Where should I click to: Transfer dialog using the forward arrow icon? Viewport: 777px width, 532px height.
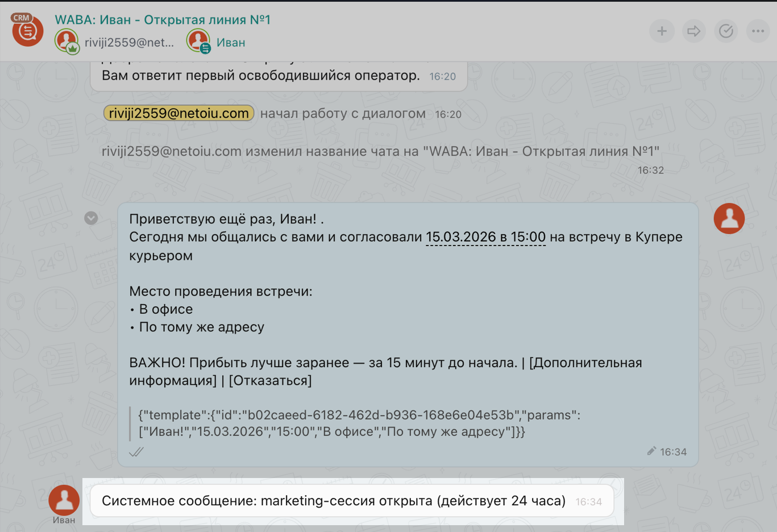pos(693,31)
